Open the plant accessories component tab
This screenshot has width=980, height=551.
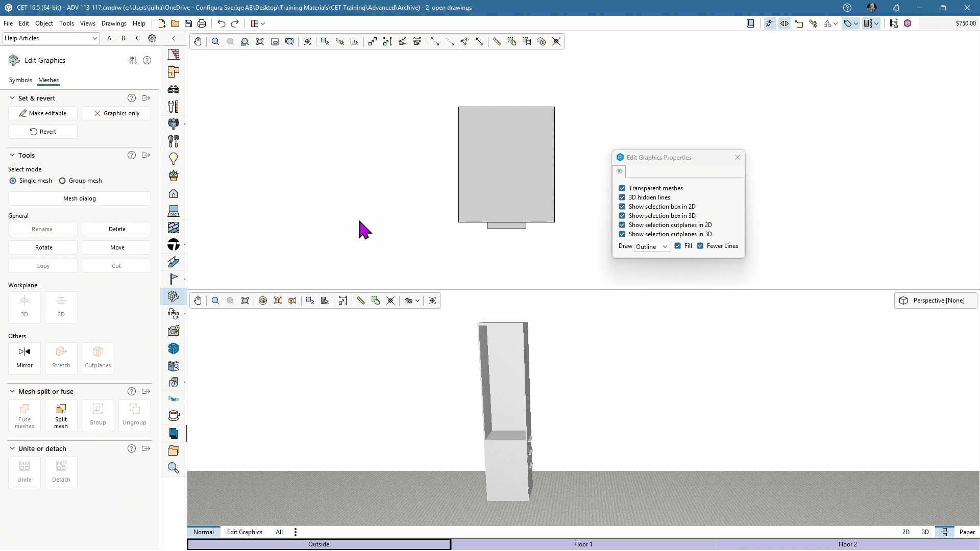(174, 176)
